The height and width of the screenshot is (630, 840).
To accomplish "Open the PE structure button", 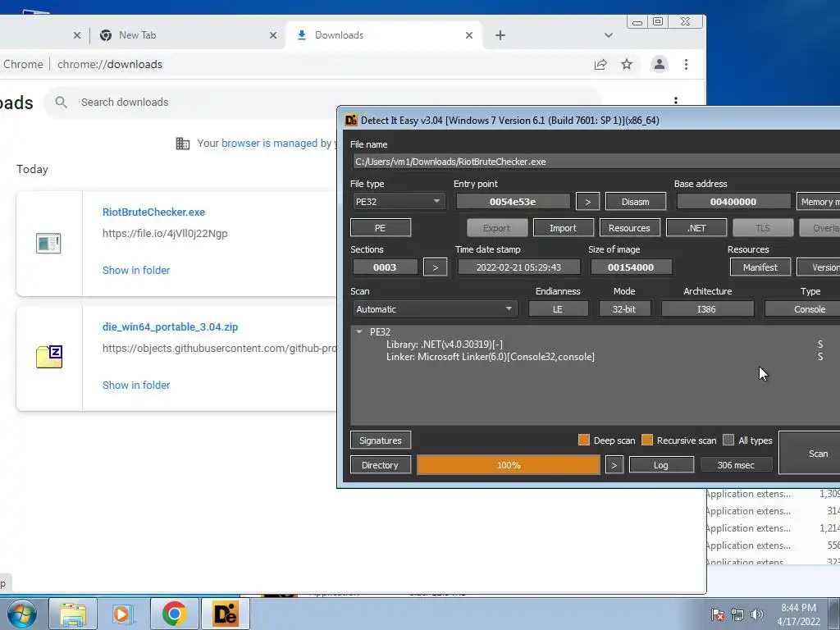I will 381,228.
